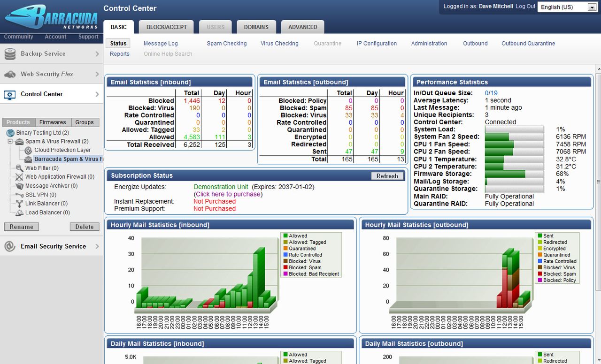
Task: Click the Load Balancer icon
Action: pos(19,212)
